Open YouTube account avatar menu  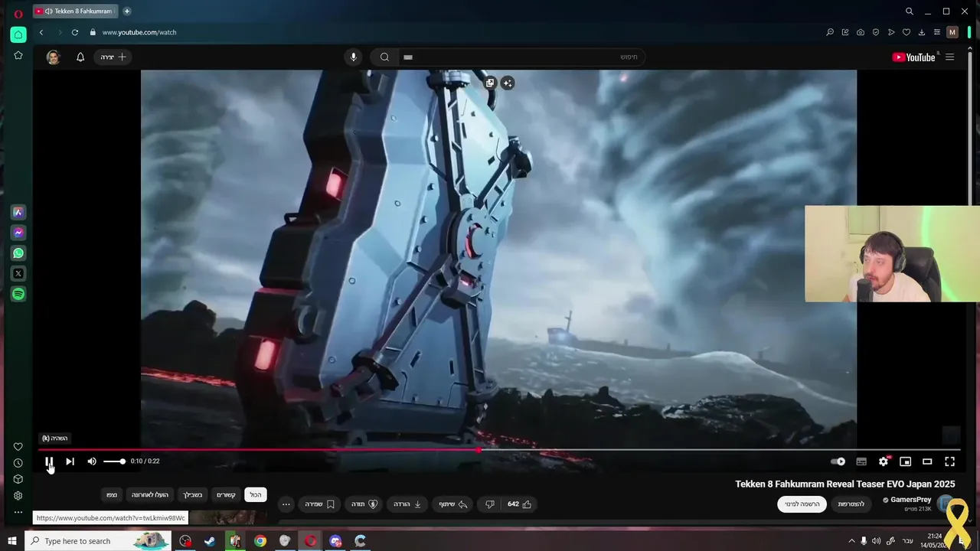[x=53, y=57]
